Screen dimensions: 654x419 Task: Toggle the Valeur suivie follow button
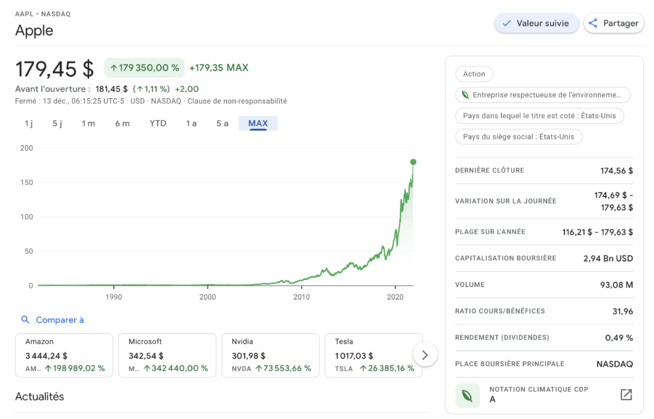[536, 23]
